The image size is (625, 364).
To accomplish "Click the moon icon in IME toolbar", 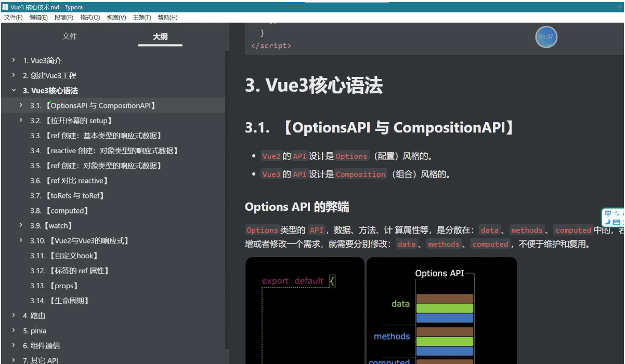I will click(608, 222).
